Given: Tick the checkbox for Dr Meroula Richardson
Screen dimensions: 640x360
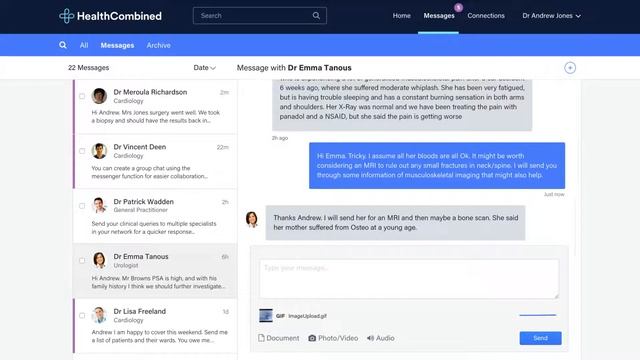Looking at the screenshot, I should click(82, 96).
